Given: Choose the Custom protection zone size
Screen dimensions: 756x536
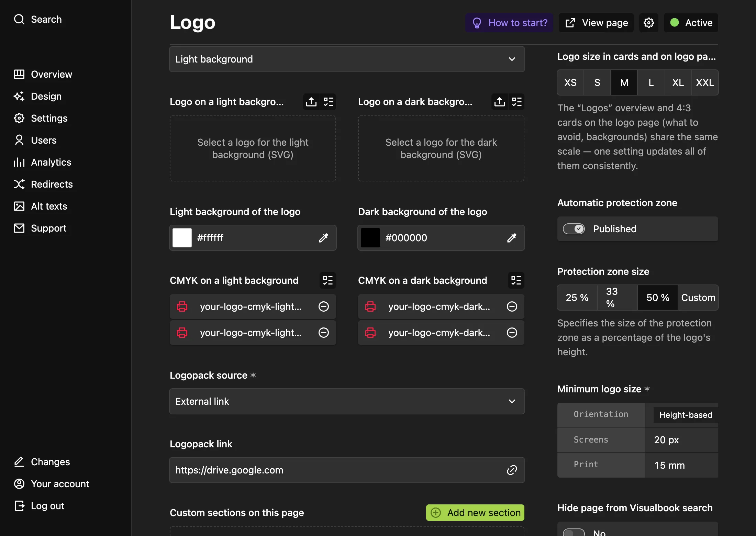Looking at the screenshot, I should click(698, 298).
